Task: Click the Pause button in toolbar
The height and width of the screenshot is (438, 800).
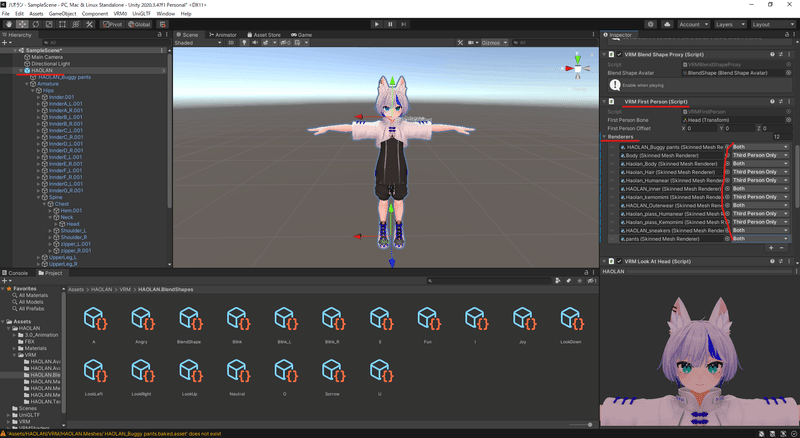Action: pos(390,24)
